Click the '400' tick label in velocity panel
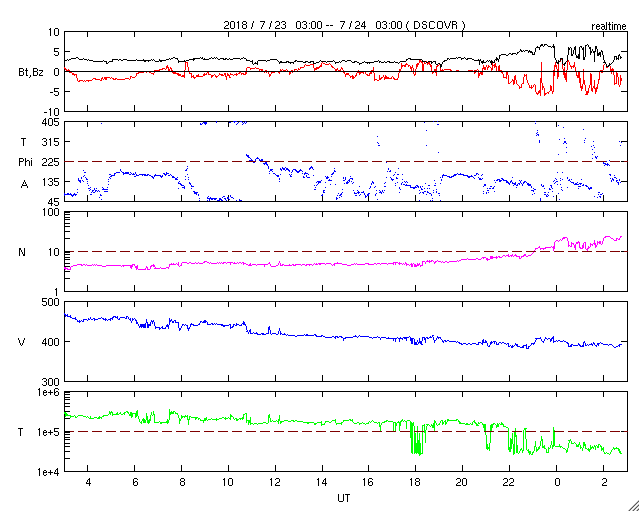This screenshot has height=512, width=640. (51, 342)
